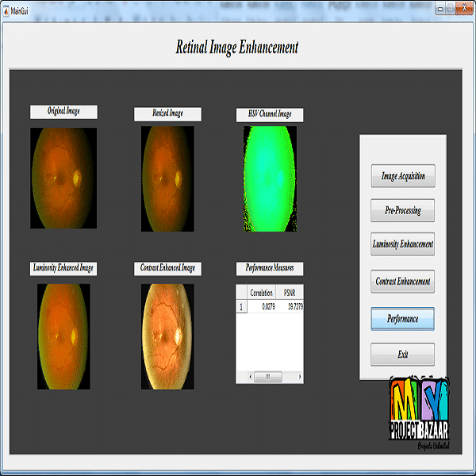This screenshot has width=476, height=476.
Task: Click the Project Bazaar logo
Action: click(x=419, y=413)
